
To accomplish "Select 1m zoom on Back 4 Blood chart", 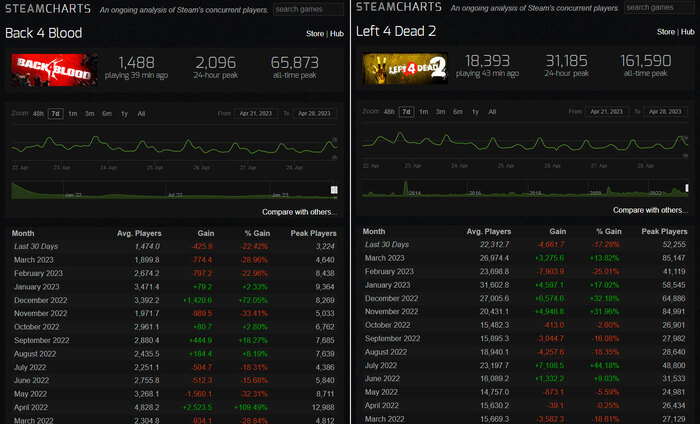I will point(73,113).
